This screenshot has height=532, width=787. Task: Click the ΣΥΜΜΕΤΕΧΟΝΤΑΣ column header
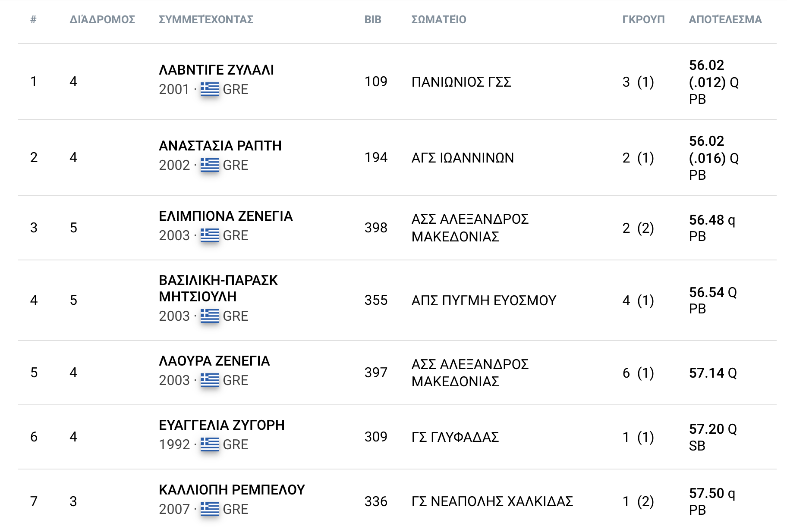[x=206, y=19]
